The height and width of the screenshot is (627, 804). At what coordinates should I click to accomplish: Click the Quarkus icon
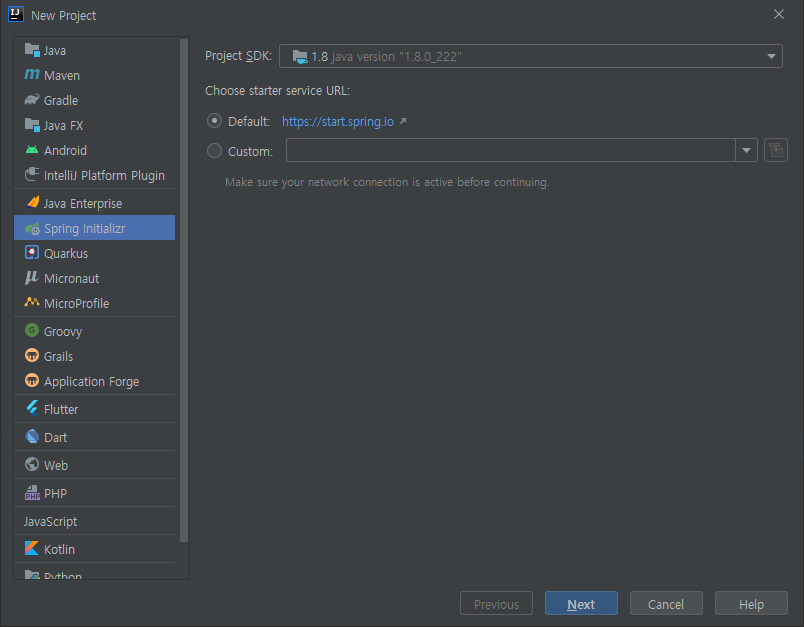32,253
